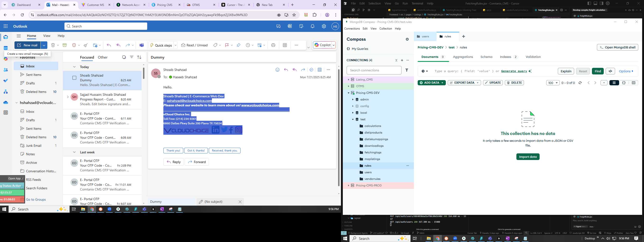Screen dimensions: 644x242
Task: Switch to Aggregations tab in Compass
Action: 463,57
